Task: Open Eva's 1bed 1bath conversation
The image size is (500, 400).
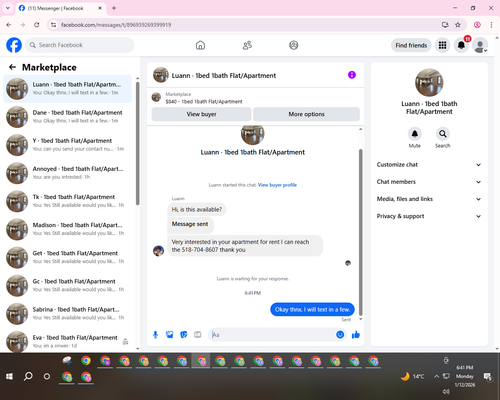Action: [x=68, y=341]
